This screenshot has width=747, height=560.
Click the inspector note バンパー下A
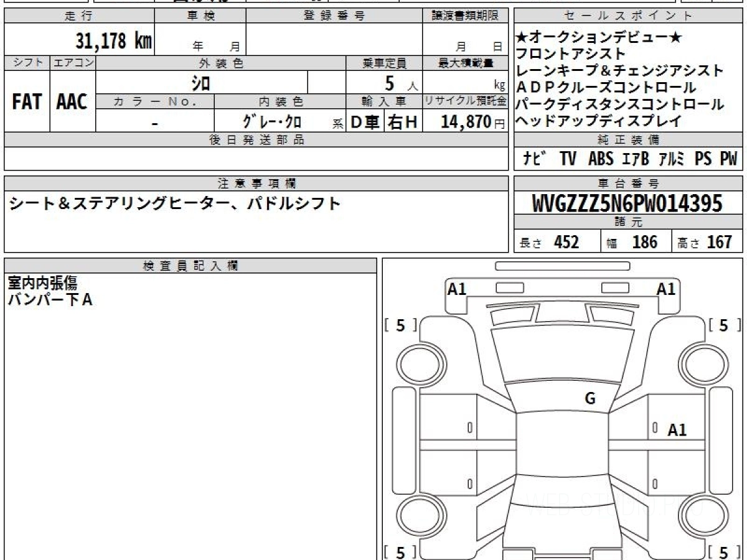click(x=50, y=300)
